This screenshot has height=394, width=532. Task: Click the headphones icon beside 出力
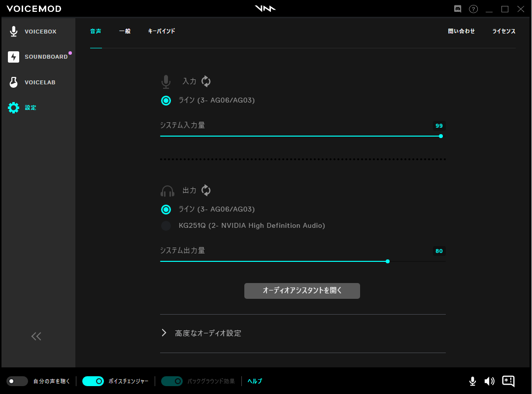167,191
